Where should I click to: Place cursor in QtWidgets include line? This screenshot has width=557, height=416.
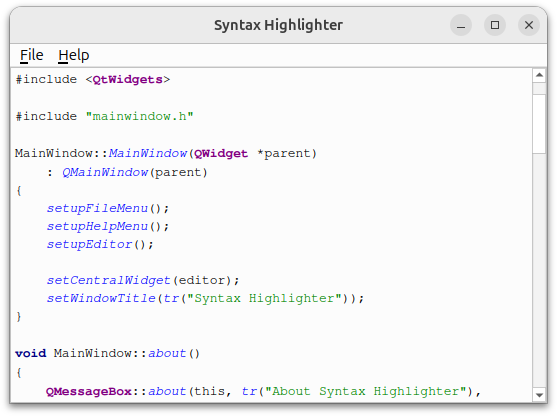tap(93, 79)
